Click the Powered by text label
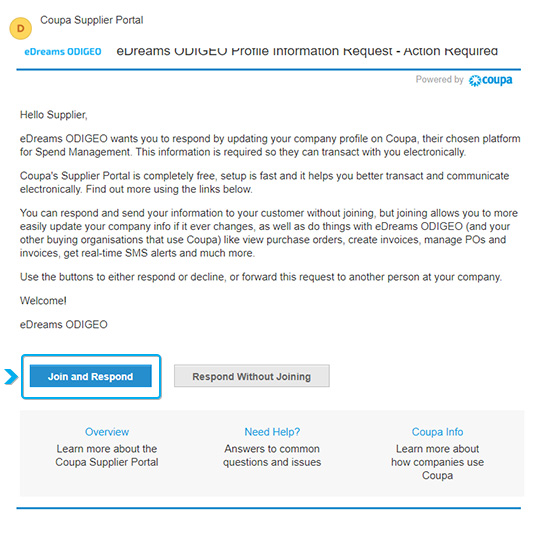The width and height of the screenshot is (540, 540). pos(439,80)
